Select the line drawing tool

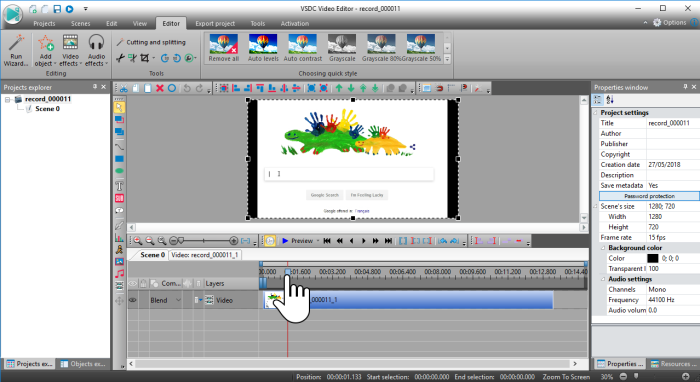click(119, 146)
